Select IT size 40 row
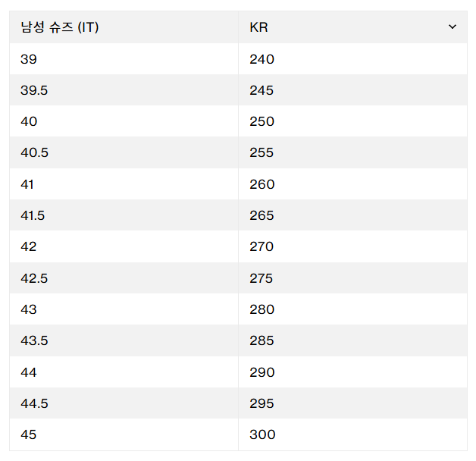The height and width of the screenshot is (461, 476). coord(29,121)
